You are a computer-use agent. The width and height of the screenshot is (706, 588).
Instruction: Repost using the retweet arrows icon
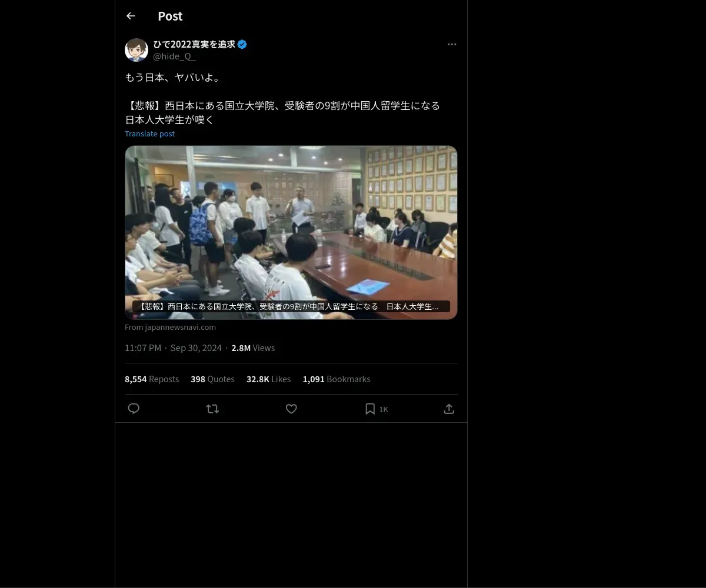[x=212, y=409]
